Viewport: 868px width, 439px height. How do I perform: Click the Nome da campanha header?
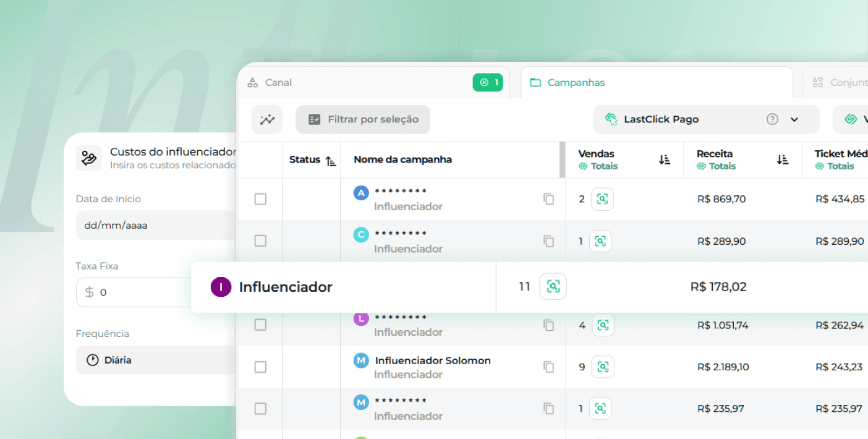pyautogui.click(x=402, y=160)
